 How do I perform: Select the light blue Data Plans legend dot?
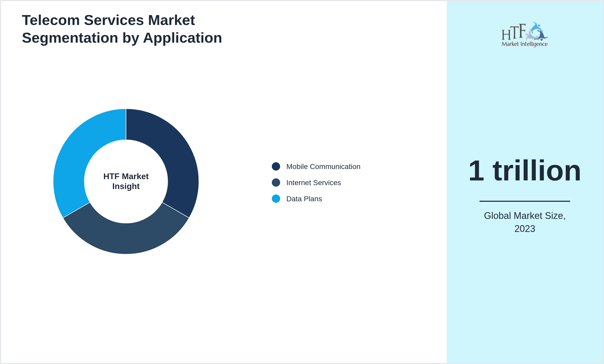click(276, 199)
